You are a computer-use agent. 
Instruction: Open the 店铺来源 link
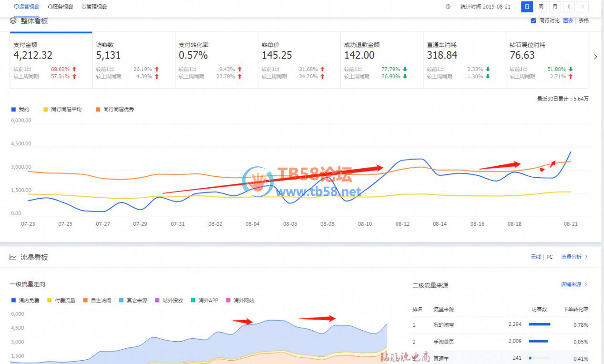pos(574,284)
